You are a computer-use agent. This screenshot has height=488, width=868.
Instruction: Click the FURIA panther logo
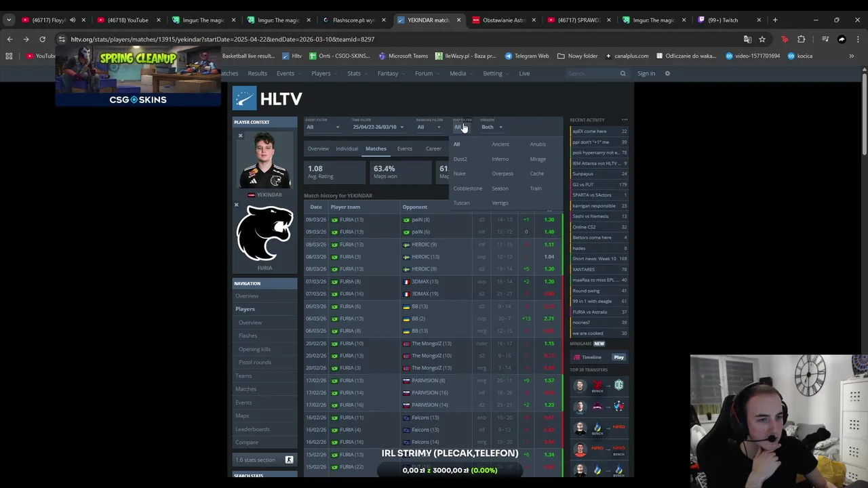264,233
